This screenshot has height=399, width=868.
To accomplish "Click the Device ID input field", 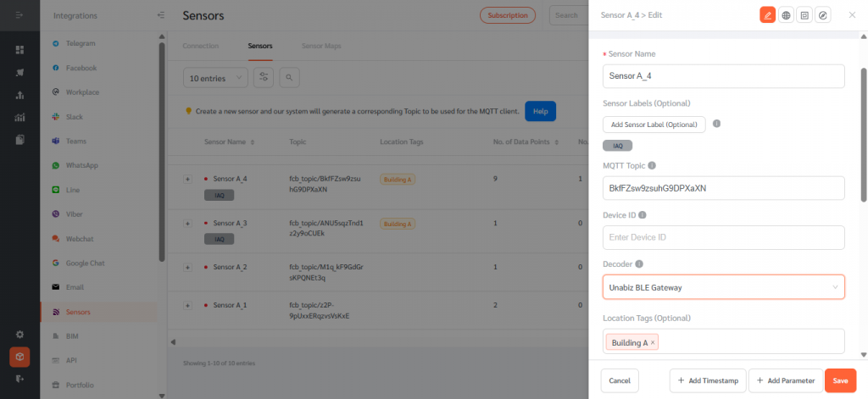I will 723,237.
